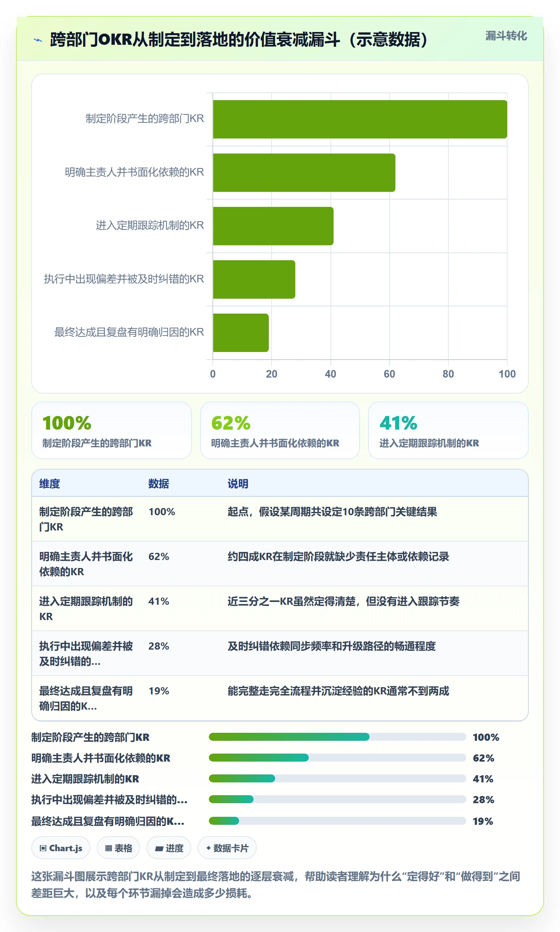Open the 100% data card
560x932 pixels.
click(x=112, y=430)
